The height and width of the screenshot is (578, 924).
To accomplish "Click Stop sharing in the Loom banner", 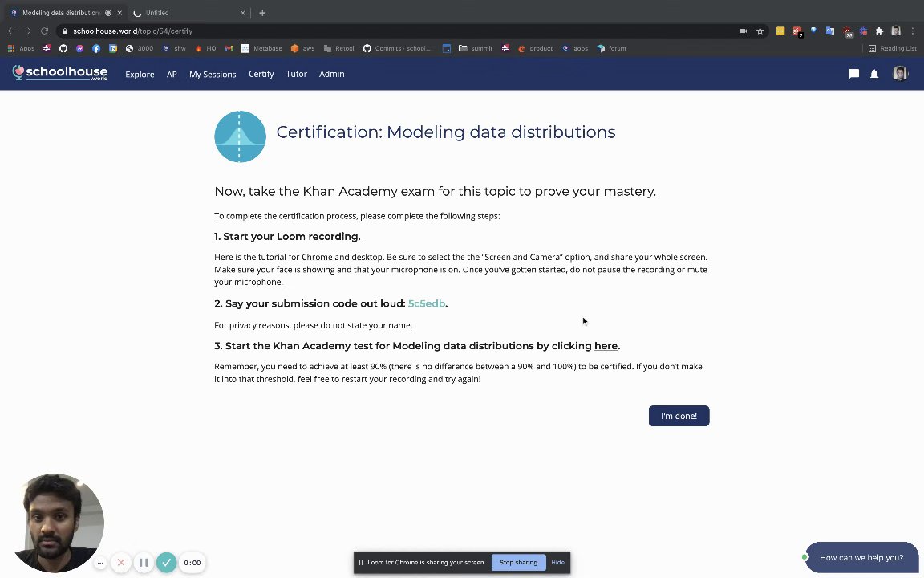I will [519, 563].
